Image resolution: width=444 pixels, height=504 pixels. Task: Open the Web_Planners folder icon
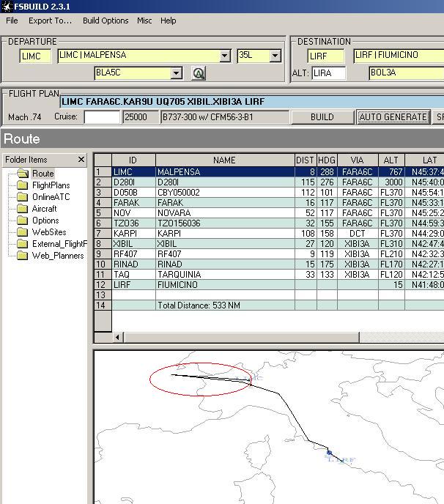[x=22, y=256]
